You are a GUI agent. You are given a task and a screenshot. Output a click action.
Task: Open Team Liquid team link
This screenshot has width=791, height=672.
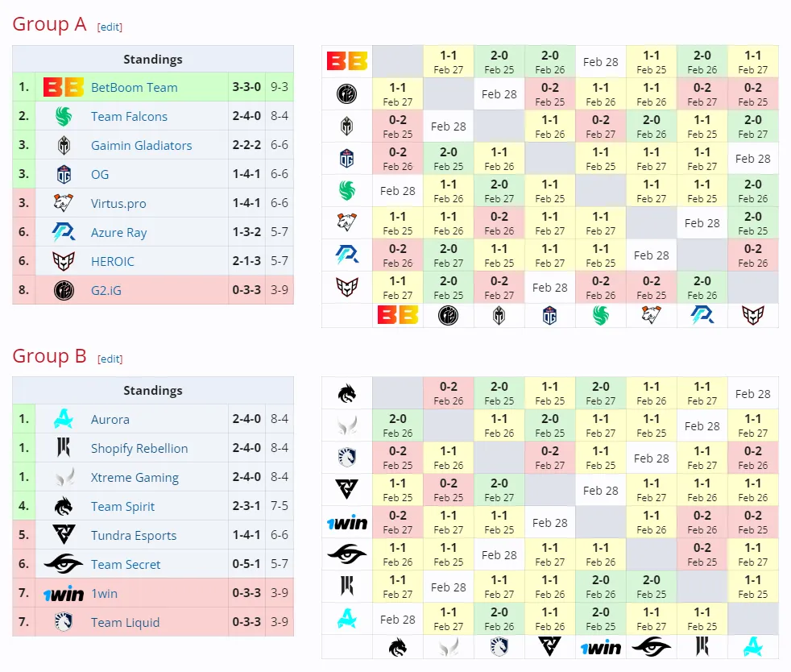coord(125,623)
